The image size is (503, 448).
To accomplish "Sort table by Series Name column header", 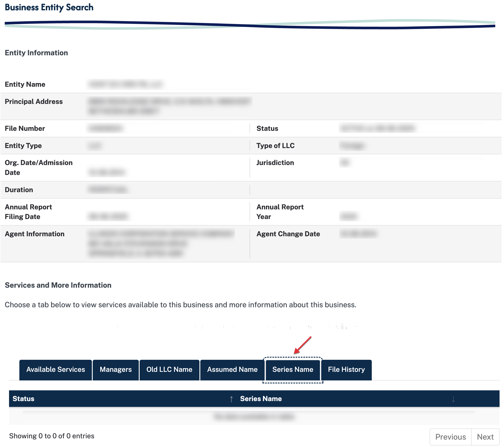I will point(261,399).
